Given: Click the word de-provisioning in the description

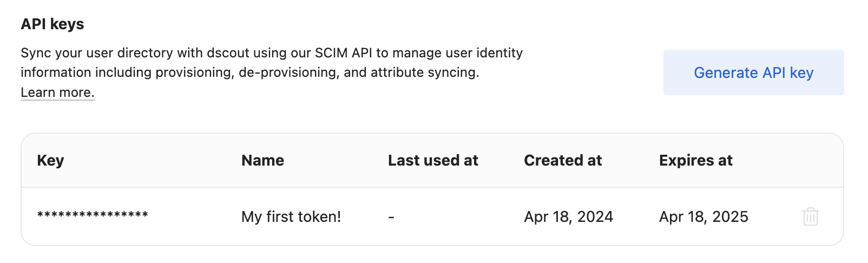Looking at the screenshot, I should coord(289,73).
